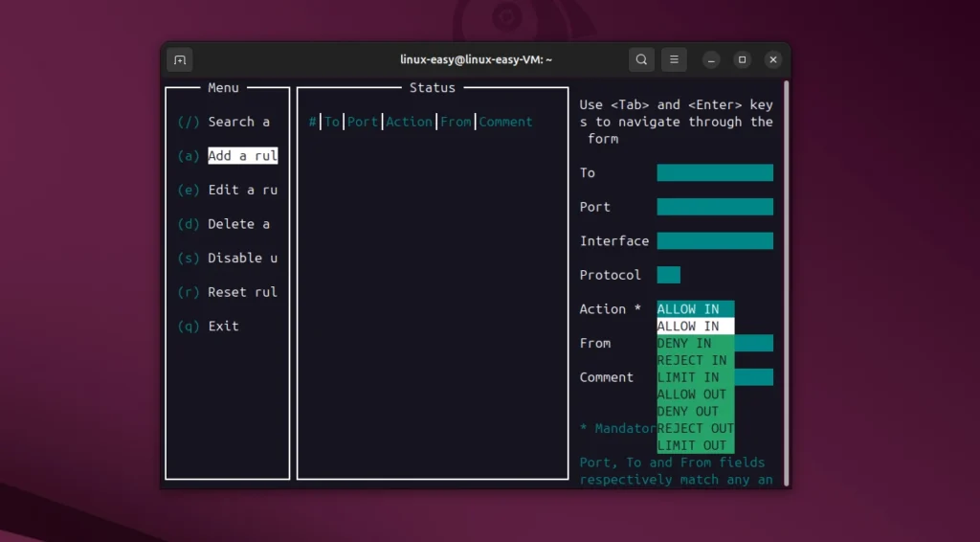Open new terminal tab icon
Image resolution: width=980 pixels, height=542 pixels.
(180, 60)
